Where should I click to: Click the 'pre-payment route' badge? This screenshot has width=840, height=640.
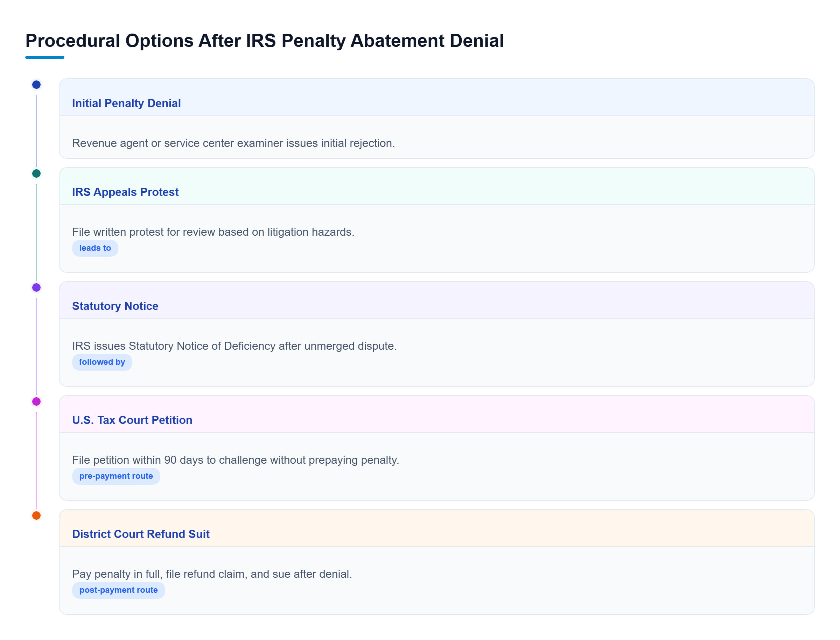[x=116, y=476]
